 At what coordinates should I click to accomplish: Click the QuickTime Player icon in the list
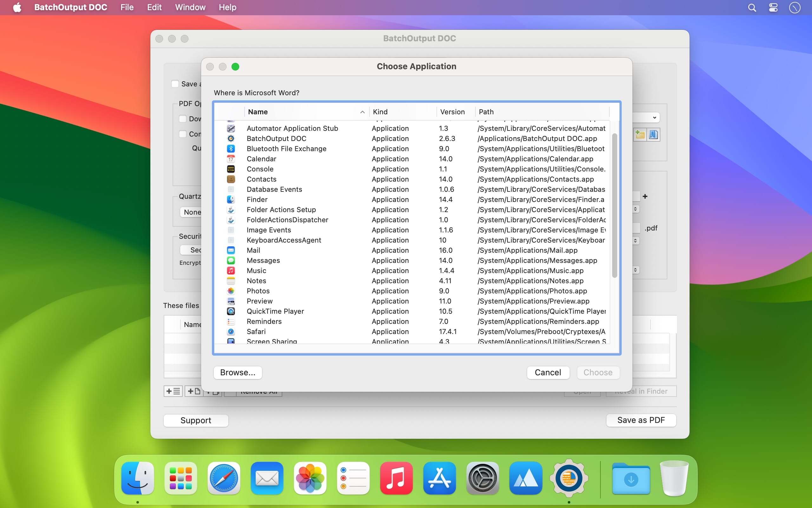(231, 311)
